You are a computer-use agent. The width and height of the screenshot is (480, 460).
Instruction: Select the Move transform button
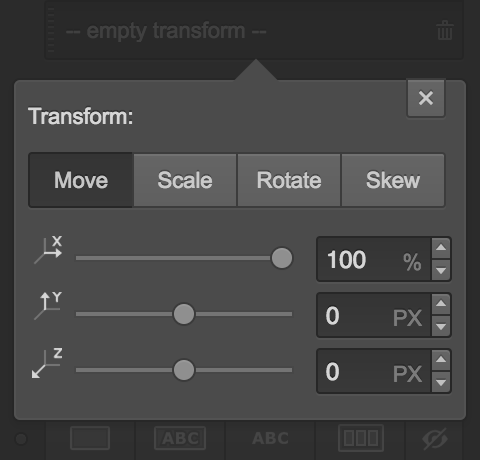click(x=81, y=180)
